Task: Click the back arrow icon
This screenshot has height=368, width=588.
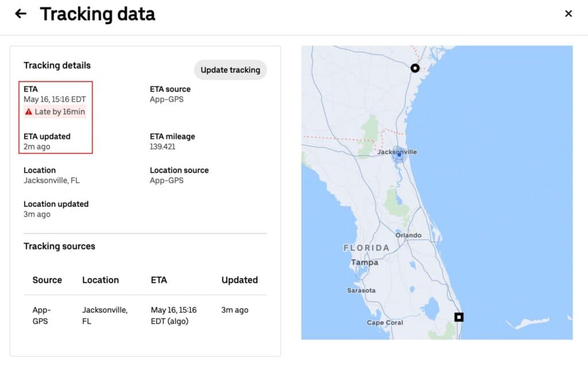Action: pyautogui.click(x=21, y=13)
